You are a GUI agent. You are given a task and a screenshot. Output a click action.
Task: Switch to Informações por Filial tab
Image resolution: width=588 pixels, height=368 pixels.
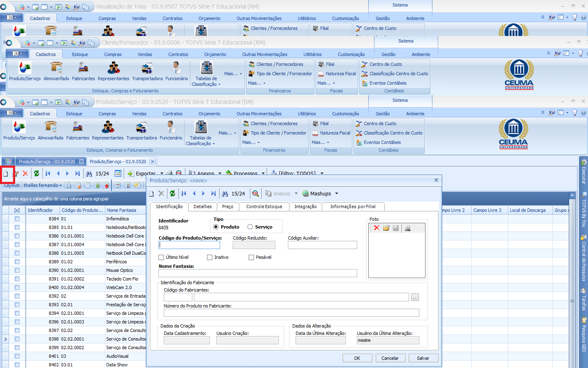pos(353,206)
